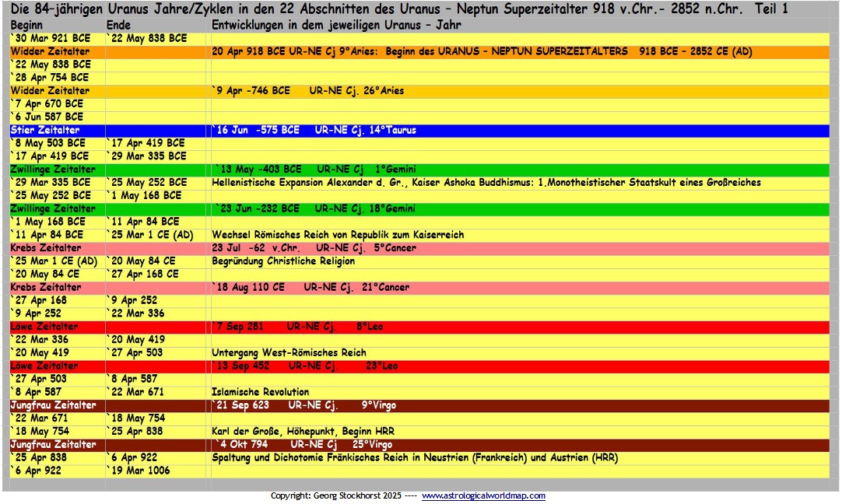The image size is (842, 504).
Task: Select the orange Widder Zeitalter cell
Action: 57,52
